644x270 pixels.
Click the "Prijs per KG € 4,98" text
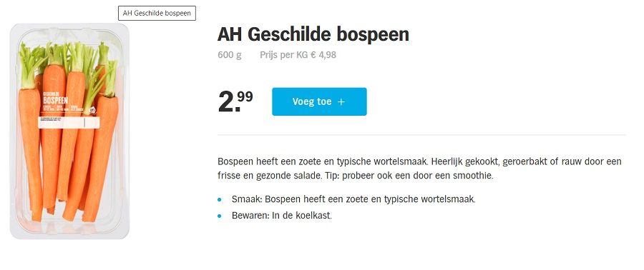(x=298, y=55)
